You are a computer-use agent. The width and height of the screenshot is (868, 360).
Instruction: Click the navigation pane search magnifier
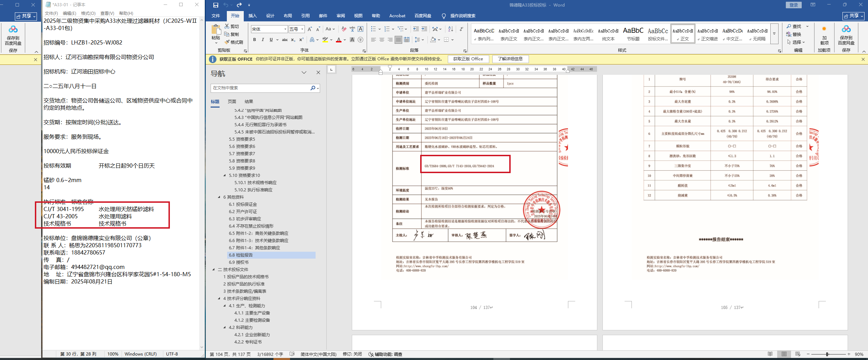(312, 88)
